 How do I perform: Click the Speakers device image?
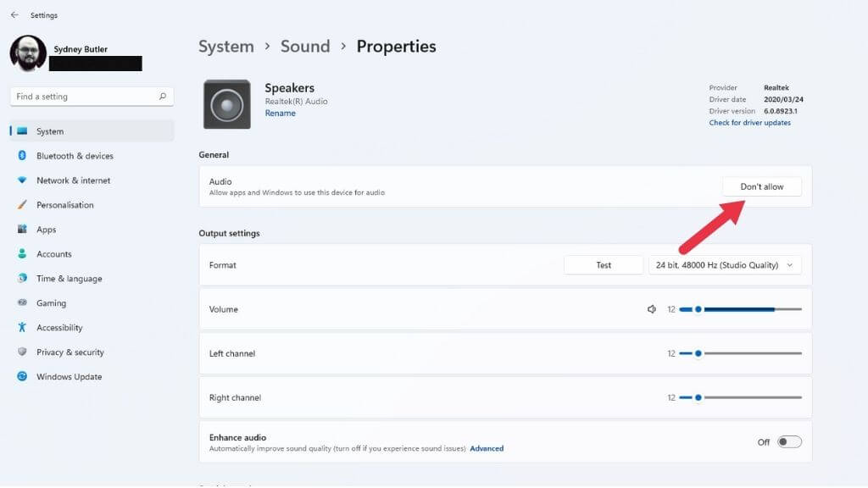(226, 104)
